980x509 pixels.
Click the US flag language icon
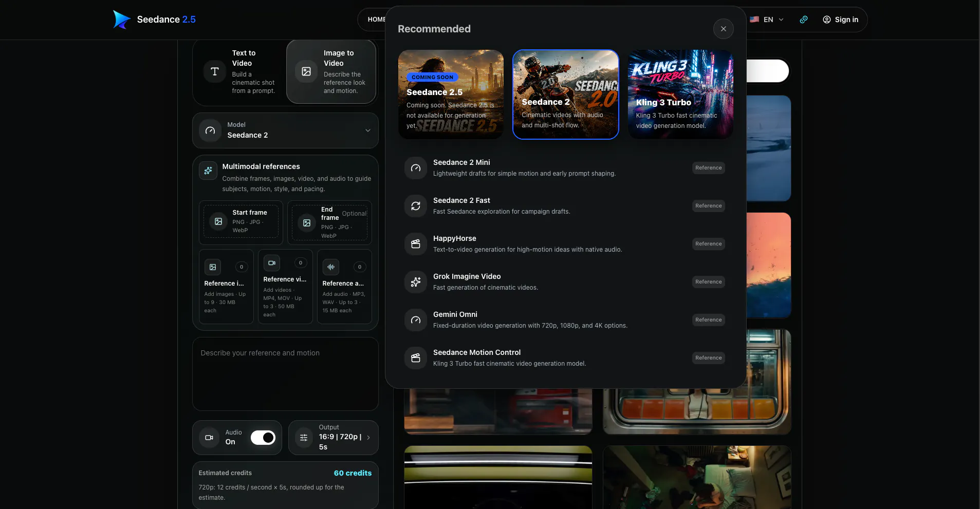[x=754, y=20]
